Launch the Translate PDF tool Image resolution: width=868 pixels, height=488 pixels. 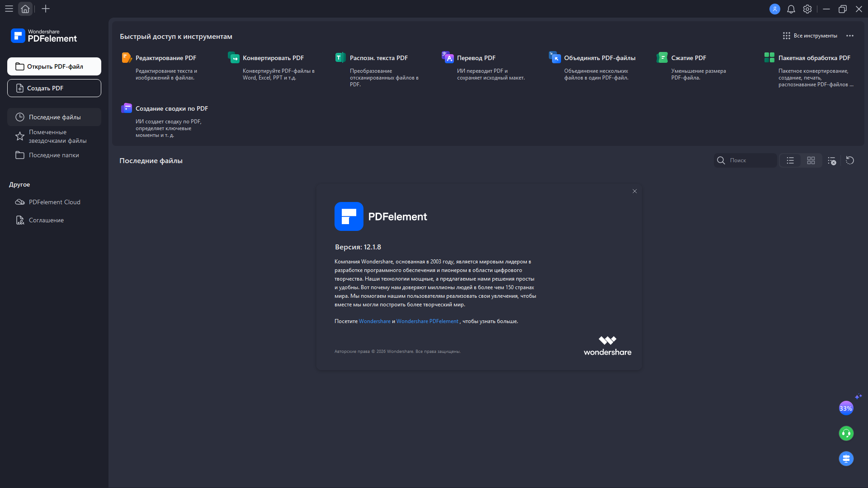click(448, 58)
